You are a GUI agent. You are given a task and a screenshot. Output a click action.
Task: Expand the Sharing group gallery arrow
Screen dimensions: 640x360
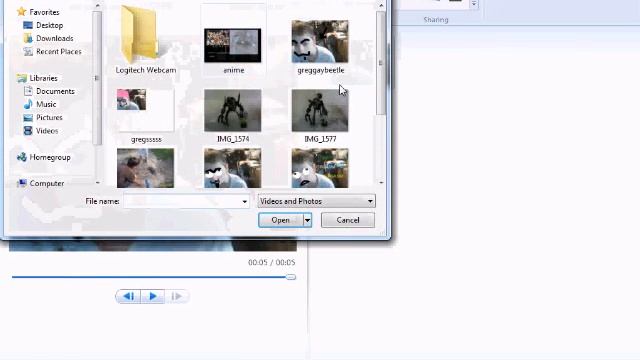tap(474, 4)
